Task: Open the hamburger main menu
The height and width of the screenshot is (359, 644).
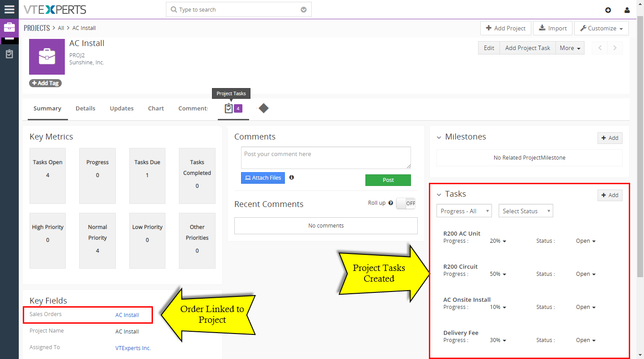Action: tap(9, 9)
